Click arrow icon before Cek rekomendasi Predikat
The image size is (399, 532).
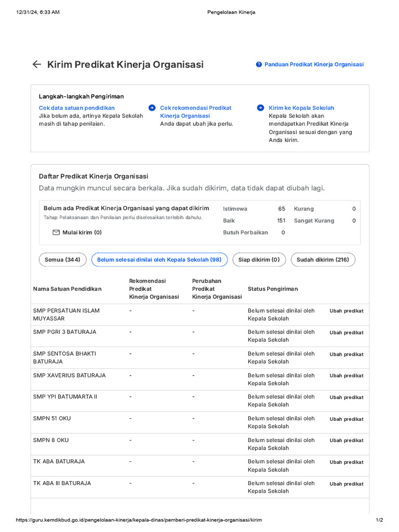coord(152,108)
